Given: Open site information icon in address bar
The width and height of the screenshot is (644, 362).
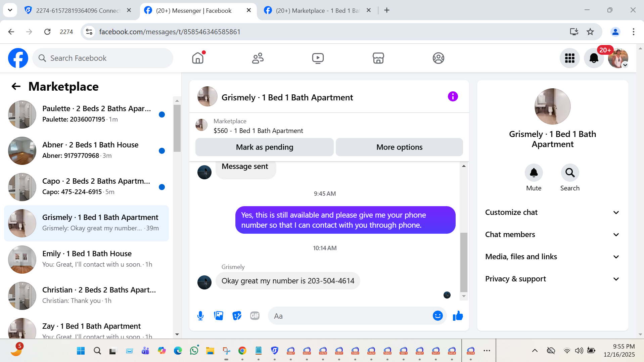Looking at the screenshot, I should tap(89, 32).
